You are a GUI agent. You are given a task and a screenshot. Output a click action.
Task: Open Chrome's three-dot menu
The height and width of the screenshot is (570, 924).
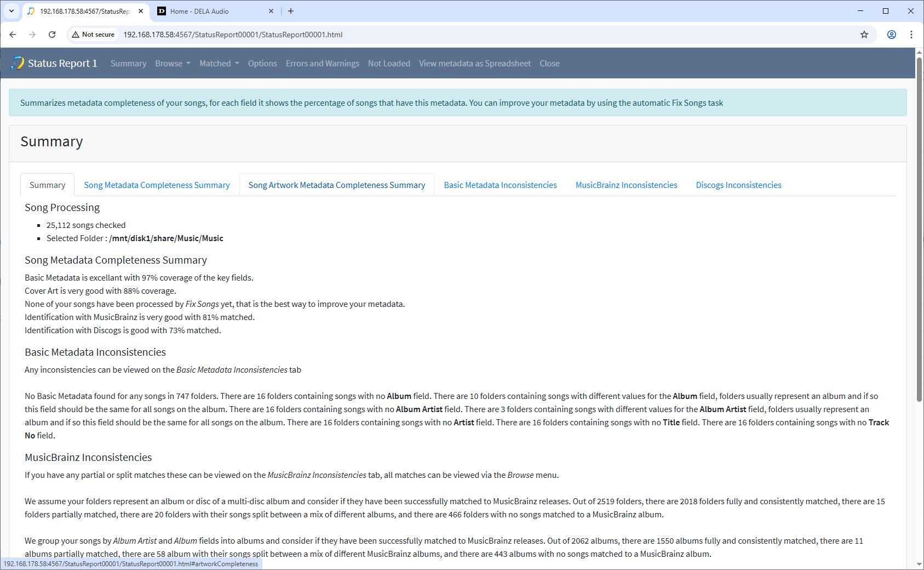pos(911,35)
